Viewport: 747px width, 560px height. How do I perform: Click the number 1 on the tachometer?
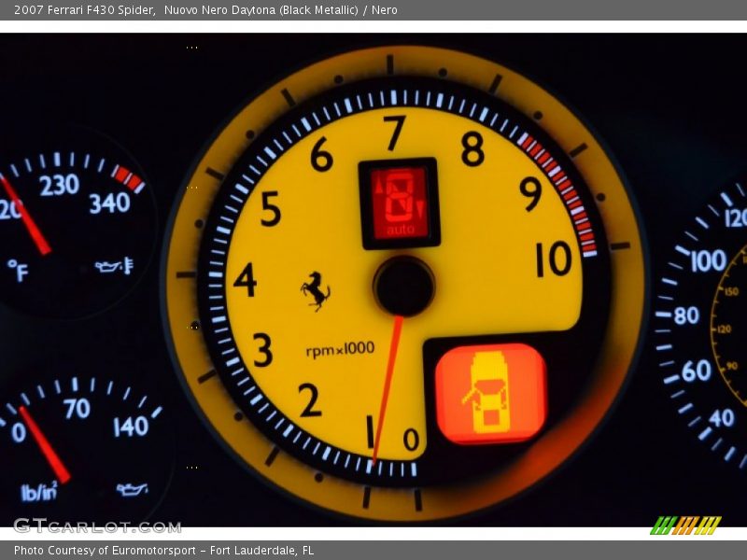(x=370, y=431)
